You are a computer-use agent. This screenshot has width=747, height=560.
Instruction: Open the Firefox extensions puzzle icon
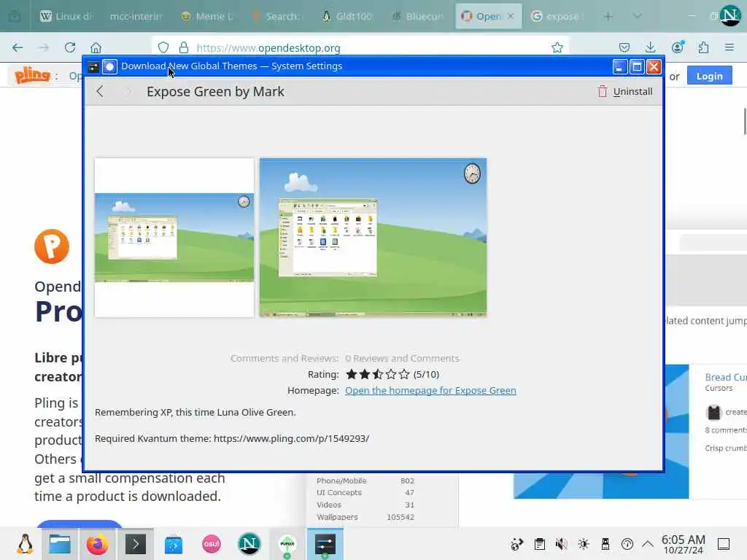pyautogui.click(x=703, y=47)
